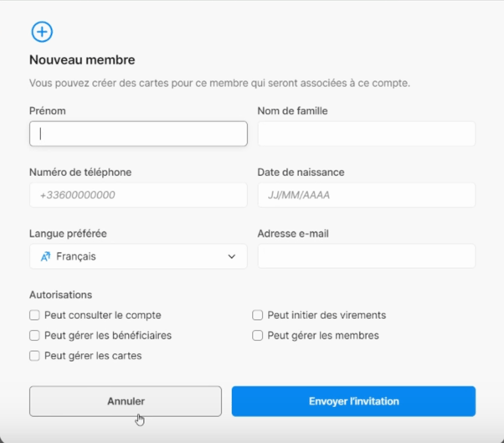The height and width of the screenshot is (443, 504).
Task: Open the Langue préférée Français dropdown
Action: pyautogui.click(x=138, y=256)
